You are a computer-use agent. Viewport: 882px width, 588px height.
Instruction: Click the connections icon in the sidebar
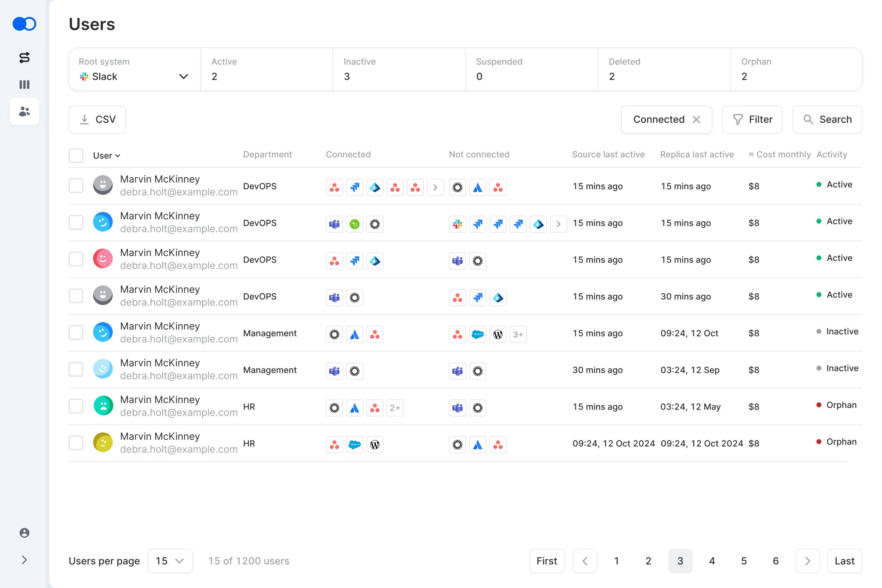[24, 58]
